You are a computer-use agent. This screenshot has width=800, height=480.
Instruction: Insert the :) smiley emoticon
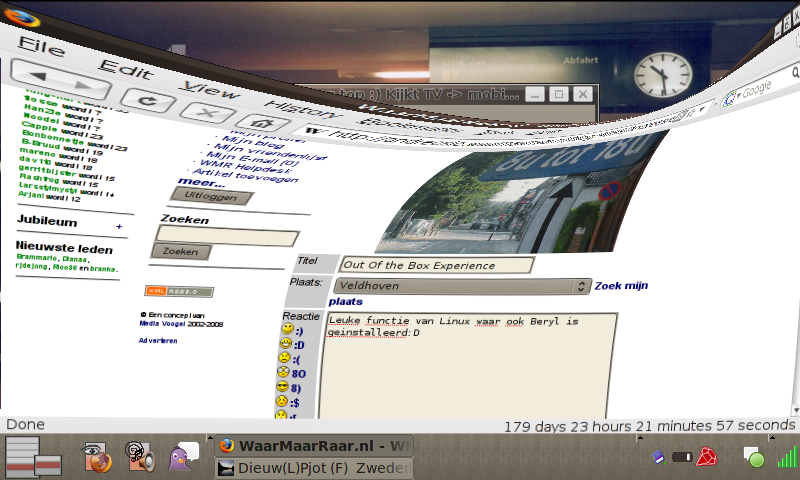(x=287, y=329)
